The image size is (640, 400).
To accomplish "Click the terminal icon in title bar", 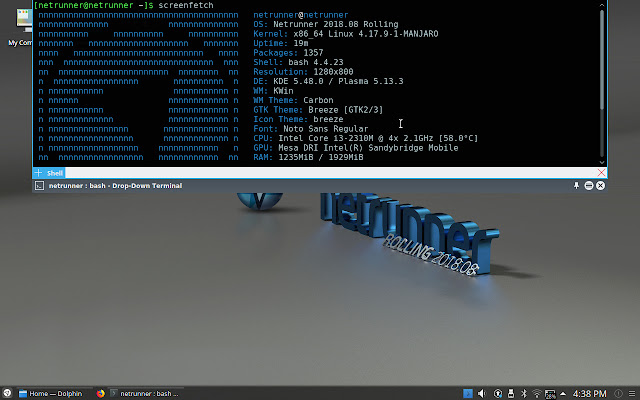I will coord(39,186).
